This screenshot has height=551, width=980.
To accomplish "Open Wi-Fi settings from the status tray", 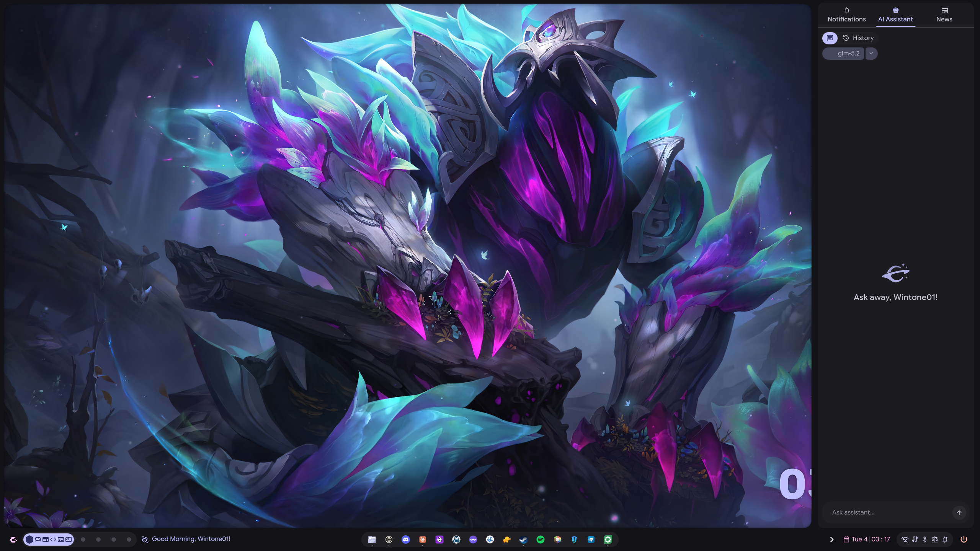I will [x=905, y=540].
